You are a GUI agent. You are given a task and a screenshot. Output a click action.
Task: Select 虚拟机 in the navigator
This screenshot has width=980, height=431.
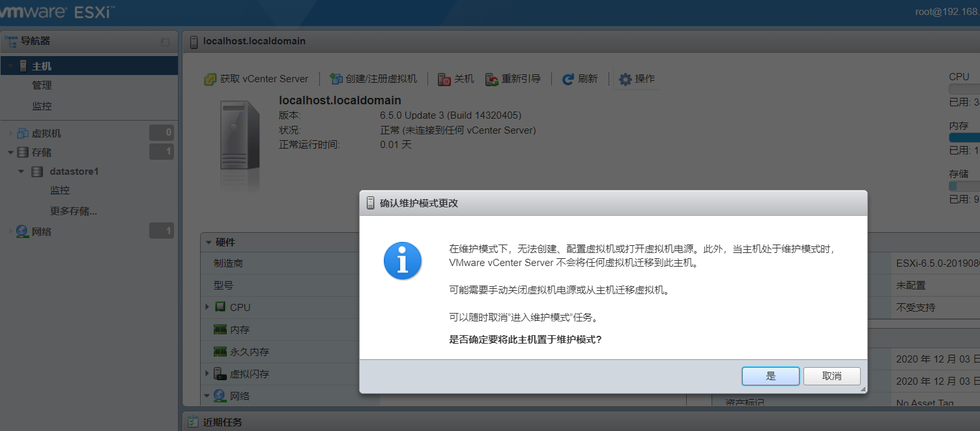(x=46, y=133)
